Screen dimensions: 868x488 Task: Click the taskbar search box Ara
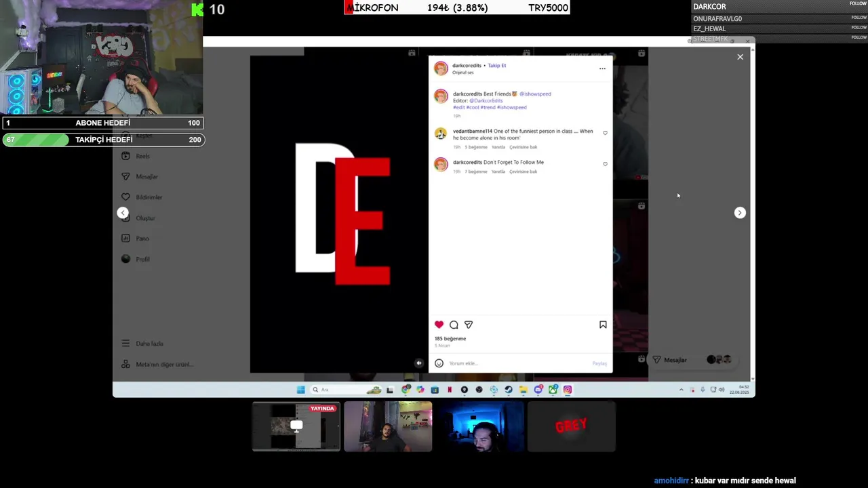point(346,390)
